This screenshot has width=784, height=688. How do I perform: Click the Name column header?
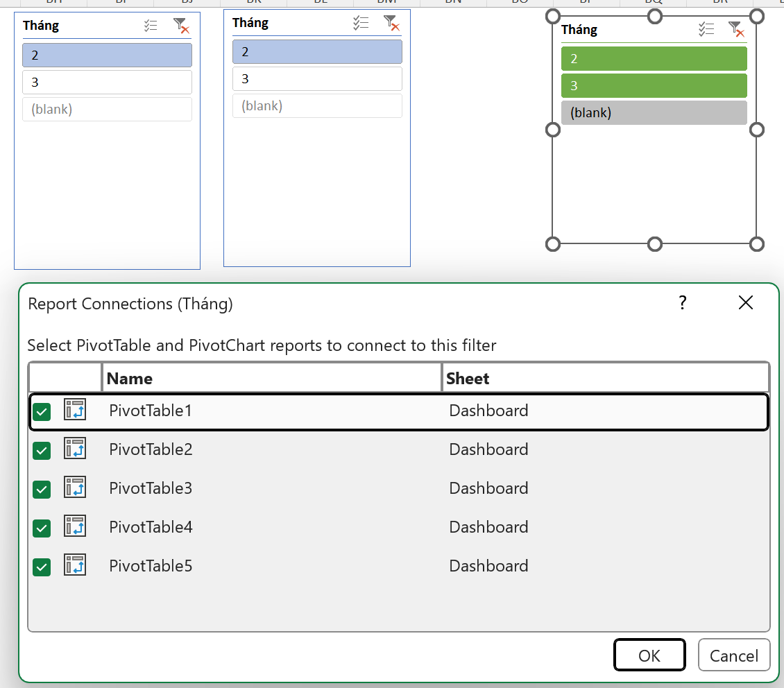point(271,378)
